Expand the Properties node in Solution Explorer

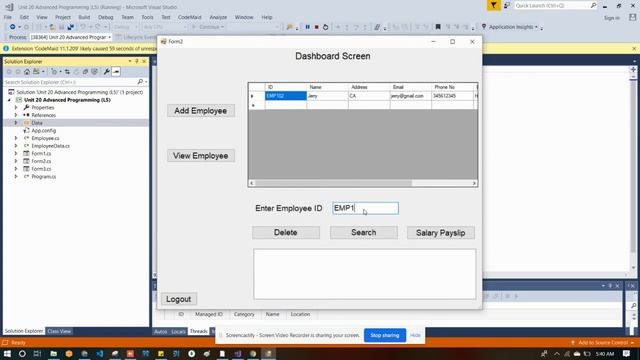pyautogui.click(x=16, y=107)
